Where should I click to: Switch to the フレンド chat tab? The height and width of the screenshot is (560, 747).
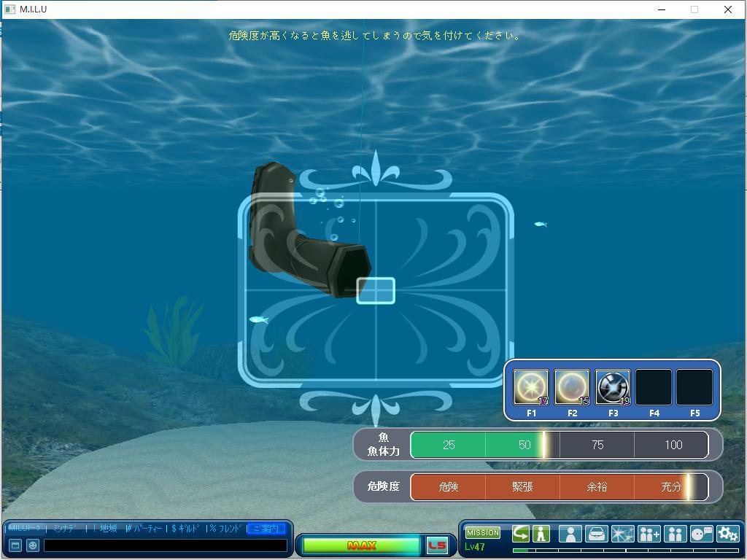point(227,528)
